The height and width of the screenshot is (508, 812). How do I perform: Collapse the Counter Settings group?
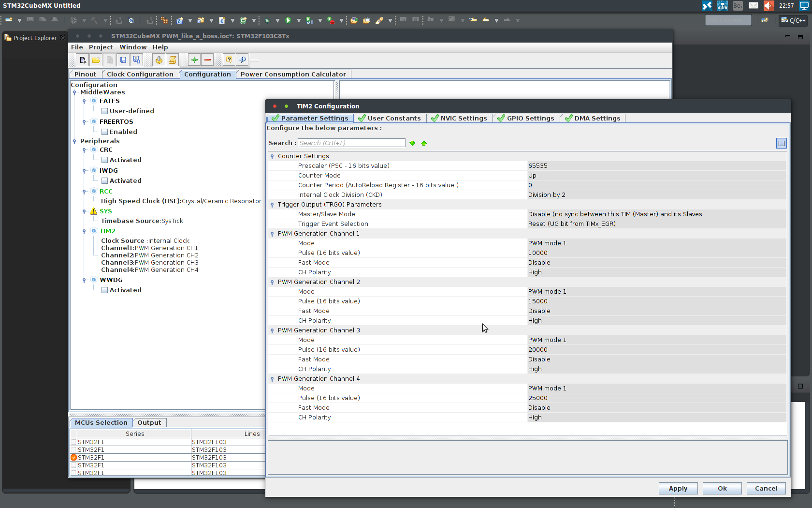[272, 156]
